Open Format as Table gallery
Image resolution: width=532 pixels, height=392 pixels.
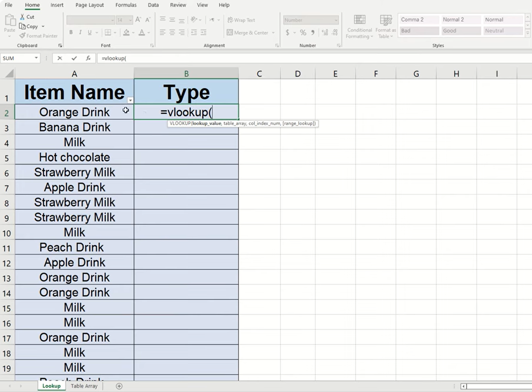coord(386,27)
